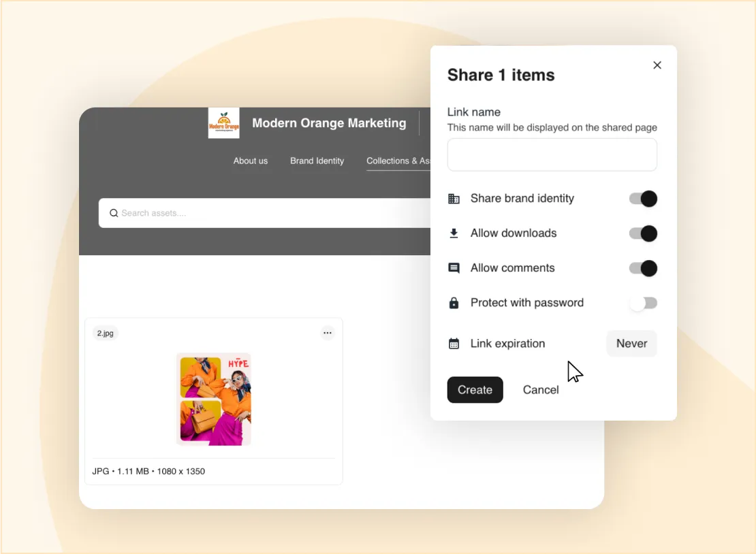Click the Share 1 items heading
Image resolution: width=756 pixels, height=554 pixels.
501,75
